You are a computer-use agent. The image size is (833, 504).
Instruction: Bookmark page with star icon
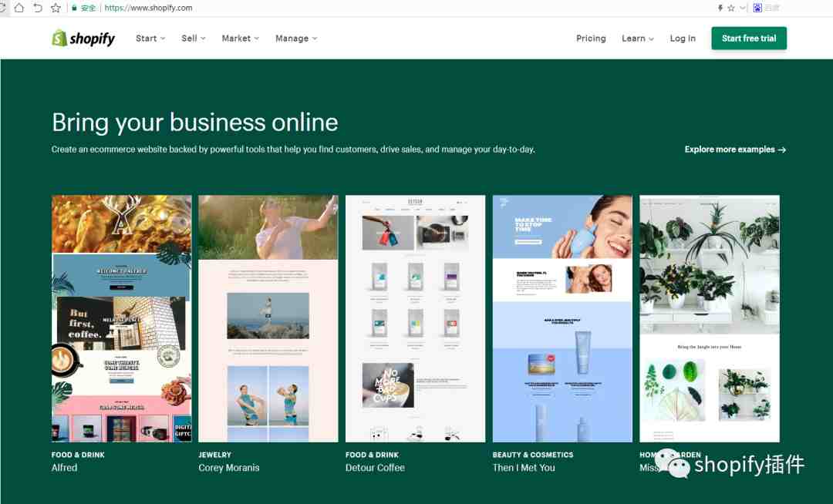[56, 8]
